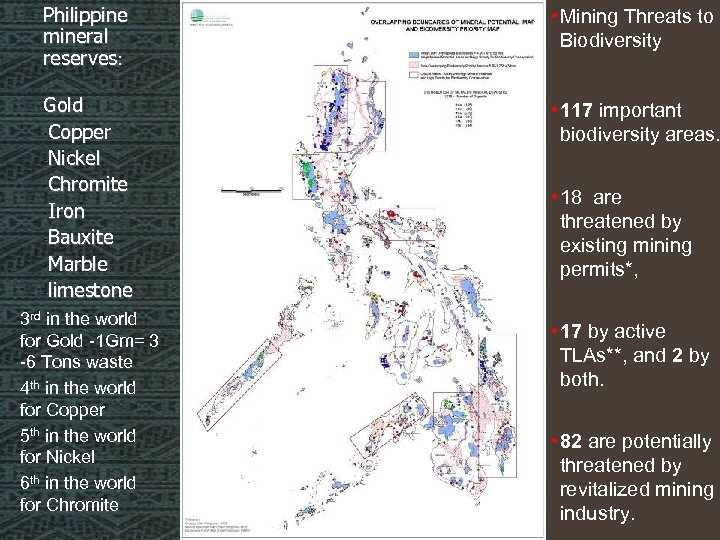Click the word 'Iron' in the list
The height and width of the screenshot is (540, 720).
tap(66, 211)
